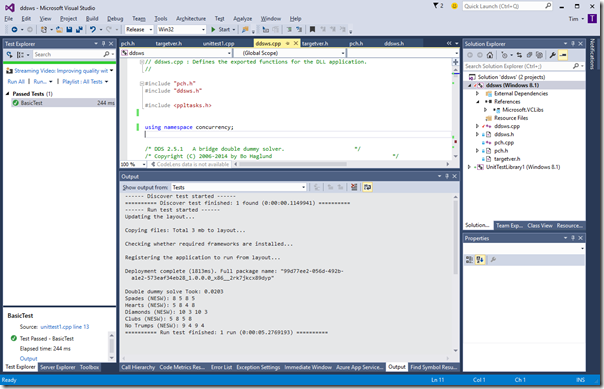Toggle word wrap in Output pane
The image size is (604, 389).
pyautogui.click(x=367, y=187)
